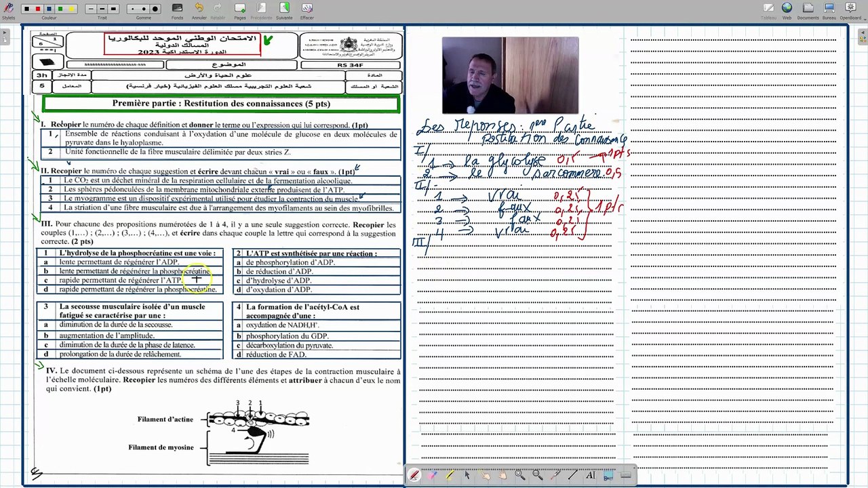The width and height of the screenshot is (868, 488).
Task: Switch to Tableau board mode
Action: pos(768,11)
